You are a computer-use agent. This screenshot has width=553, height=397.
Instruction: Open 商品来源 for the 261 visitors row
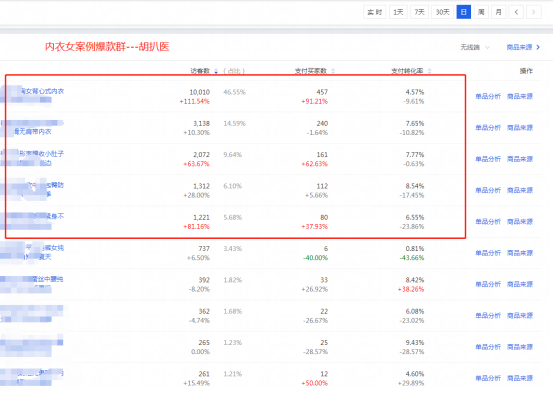tap(520, 378)
